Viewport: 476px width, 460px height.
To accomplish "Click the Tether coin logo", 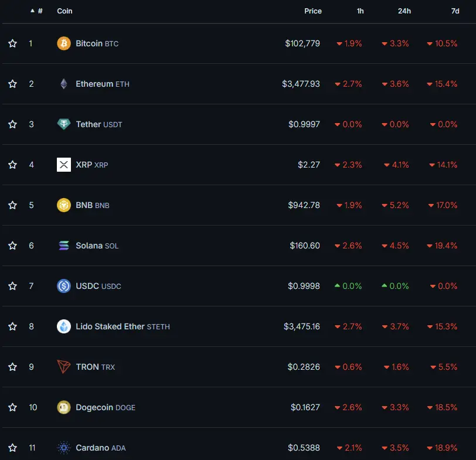I will click(64, 124).
